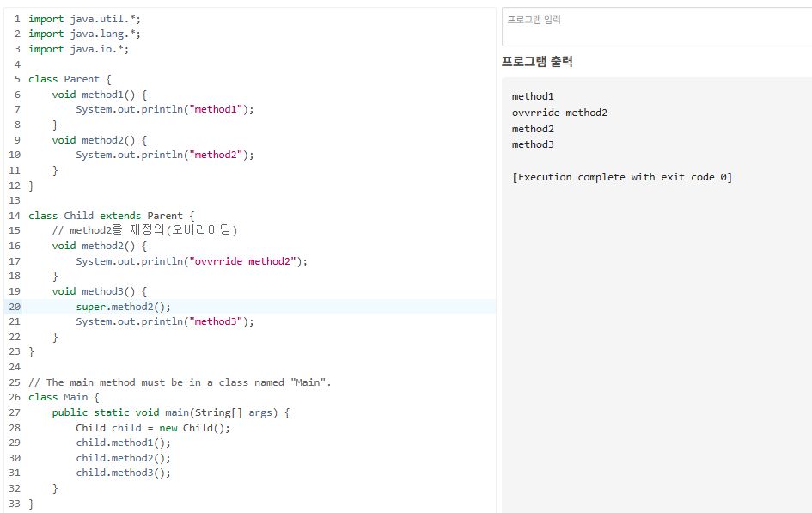Click the 'class Parent {' declaration
The height and width of the screenshot is (513, 812).
pos(70,79)
